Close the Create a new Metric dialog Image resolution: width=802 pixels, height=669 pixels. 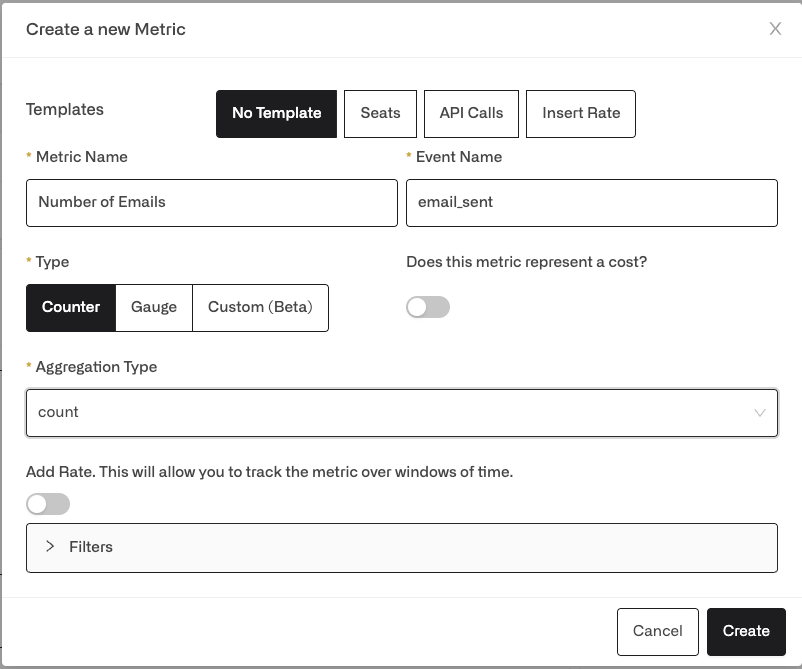775,29
